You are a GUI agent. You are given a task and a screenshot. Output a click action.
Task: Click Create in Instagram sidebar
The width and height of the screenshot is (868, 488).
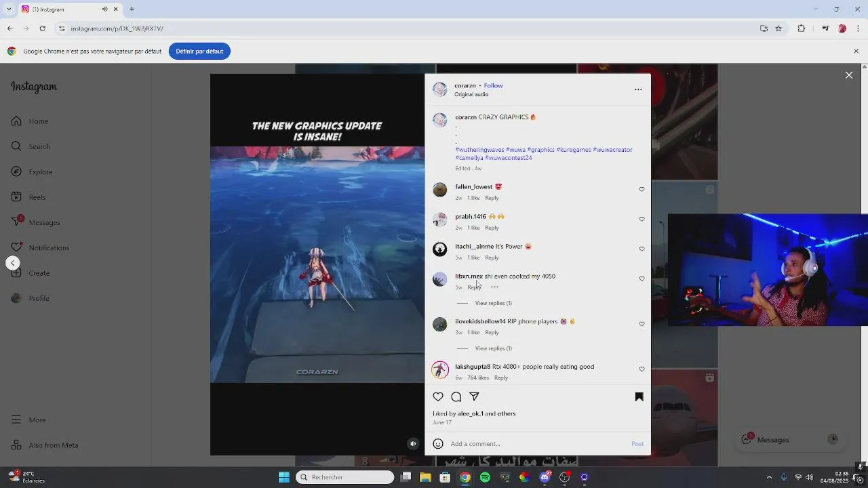30,273
